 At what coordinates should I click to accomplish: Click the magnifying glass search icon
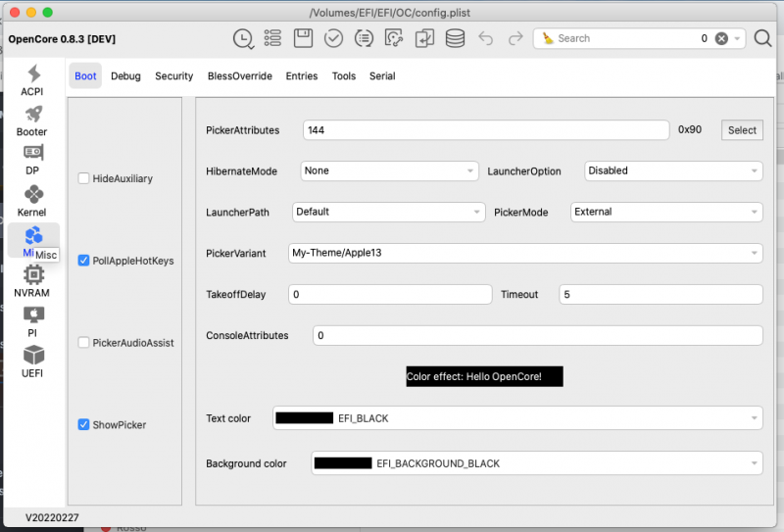tap(762, 38)
